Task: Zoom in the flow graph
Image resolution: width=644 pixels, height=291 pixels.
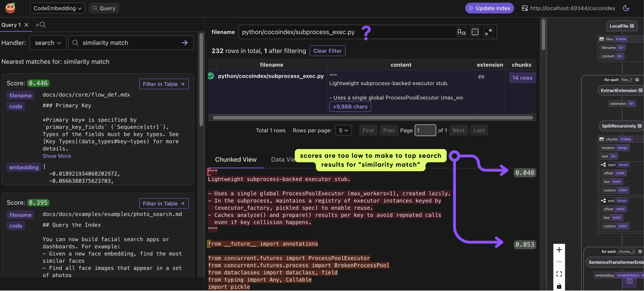Action: (559, 250)
